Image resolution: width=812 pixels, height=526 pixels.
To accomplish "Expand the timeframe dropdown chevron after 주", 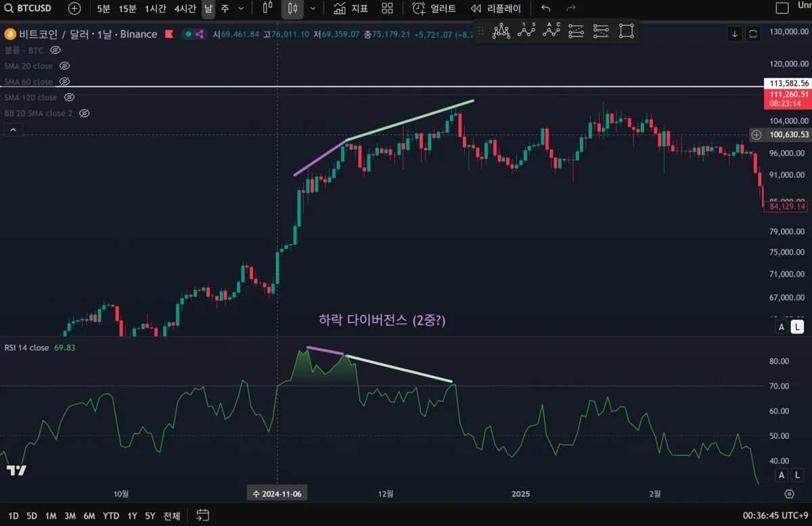I will (x=241, y=9).
